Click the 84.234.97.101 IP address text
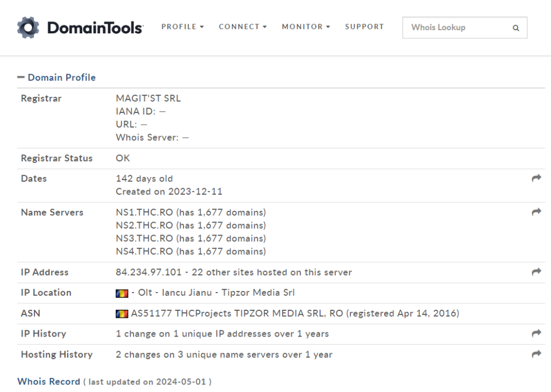This screenshot has width=551, height=392. [149, 272]
